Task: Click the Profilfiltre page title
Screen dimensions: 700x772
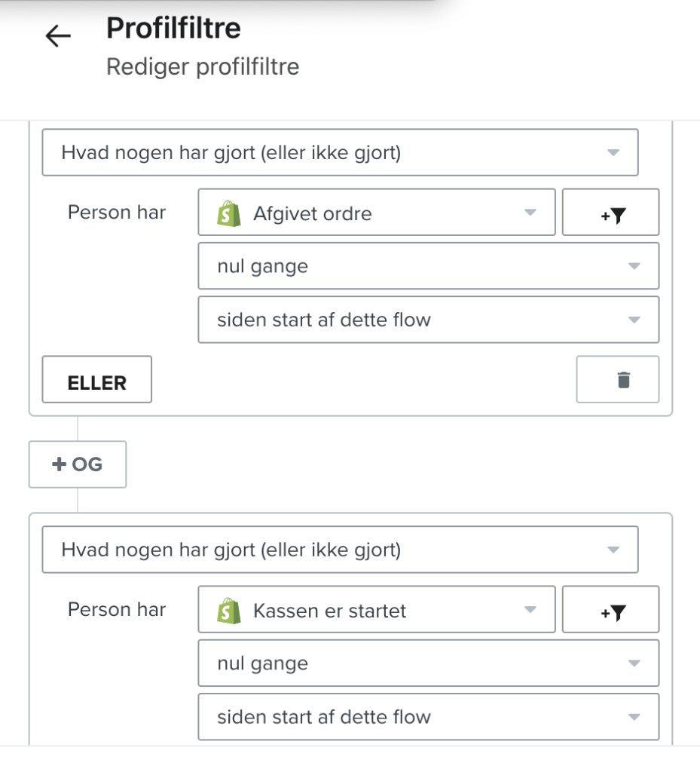Action: (173, 28)
